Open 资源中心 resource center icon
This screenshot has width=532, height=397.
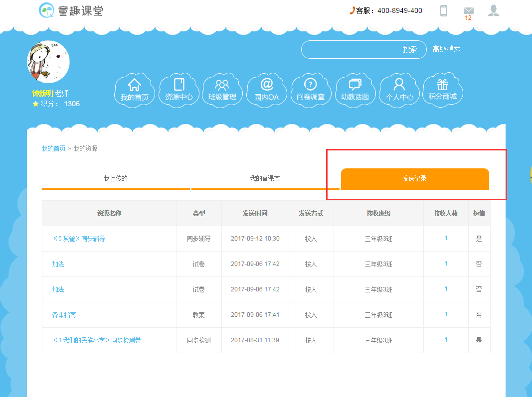pyautogui.click(x=178, y=90)
